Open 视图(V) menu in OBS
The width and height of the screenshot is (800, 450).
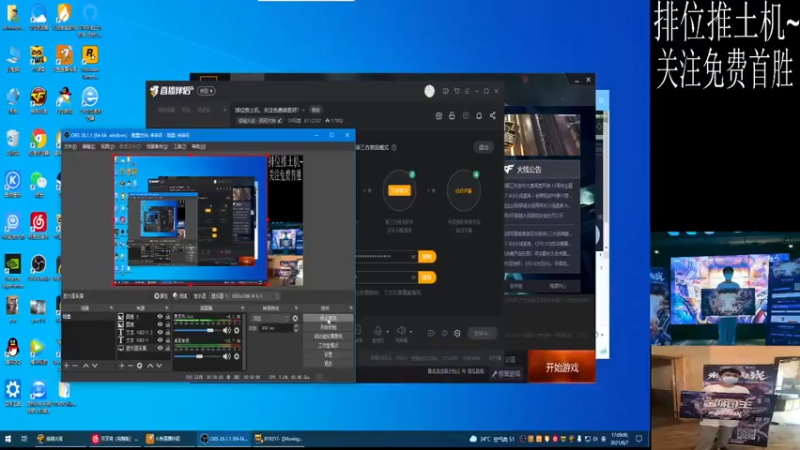(x=107, y=146)
